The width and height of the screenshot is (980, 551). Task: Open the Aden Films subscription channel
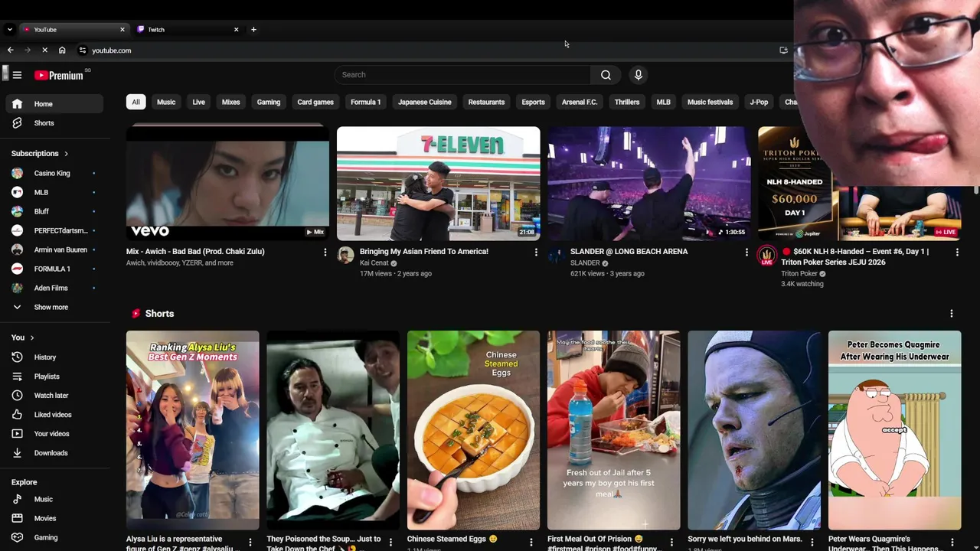(x=54, y=288)
